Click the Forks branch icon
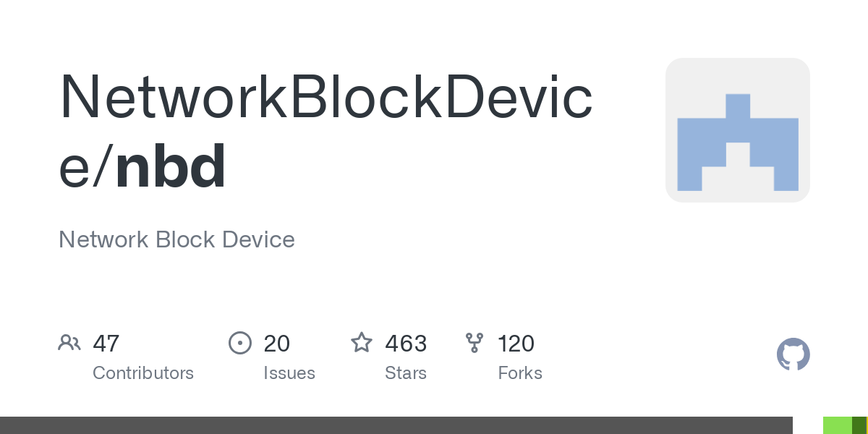The width and height of the screenshot is (868, 434). pos(475,342)
